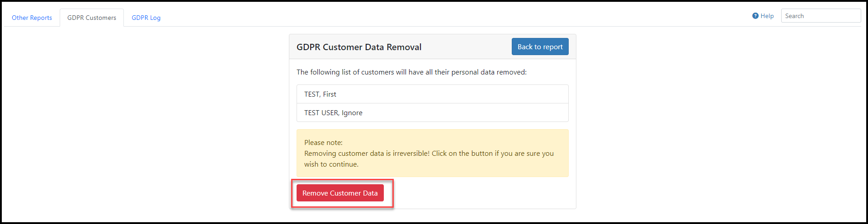This screenshot has width=868, height=224.
Task: Click the blue question mark Help icon
Action: coord(755,16)
